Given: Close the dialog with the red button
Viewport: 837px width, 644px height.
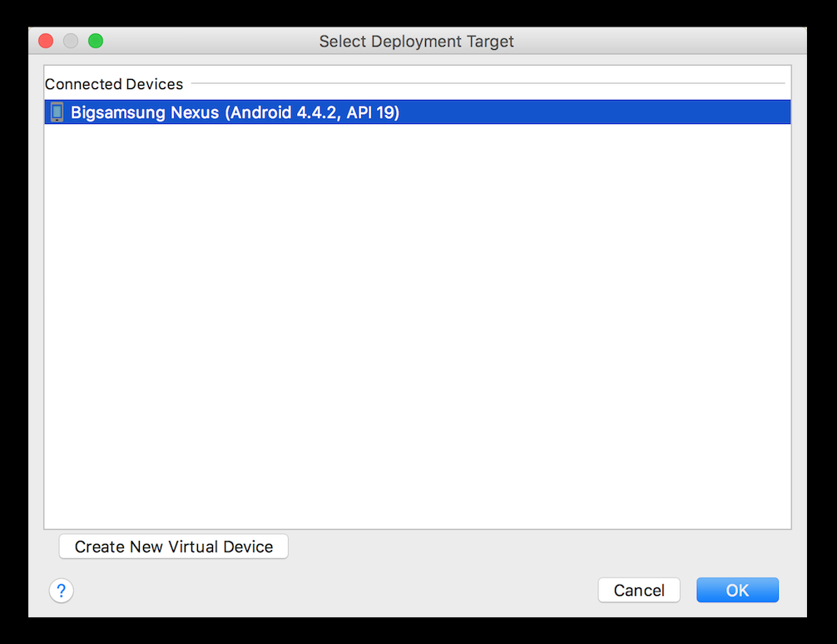Looking at the screenshot, I should (x=46, y=41).
